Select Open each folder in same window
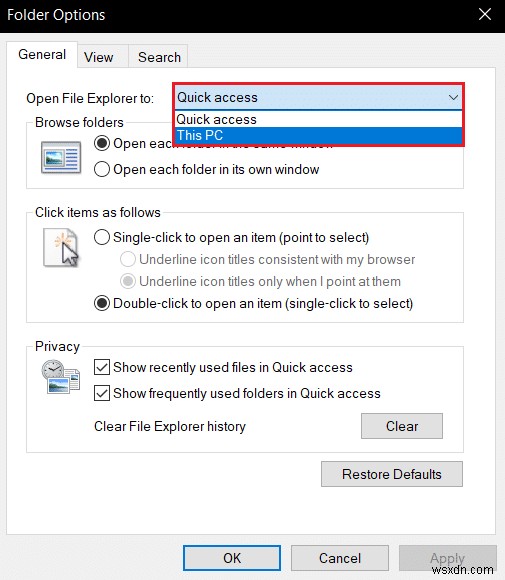505x580 pixels. (x=102, y=144)
